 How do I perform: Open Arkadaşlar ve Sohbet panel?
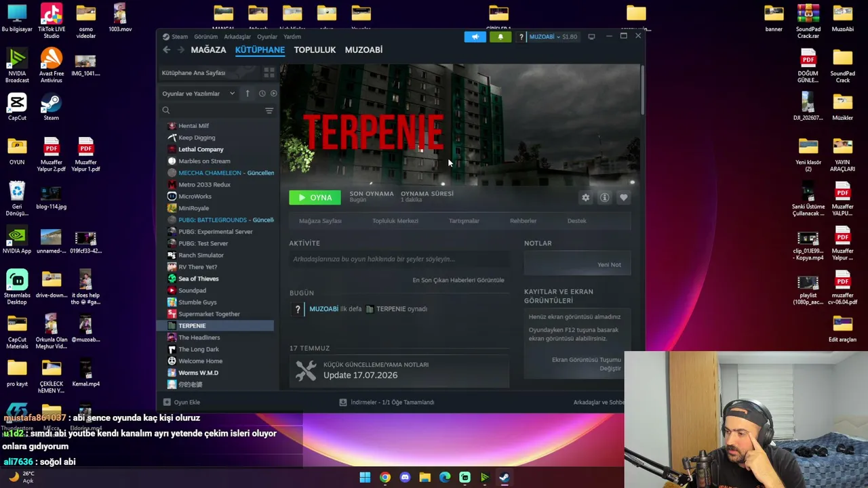[x=599, y=403]
